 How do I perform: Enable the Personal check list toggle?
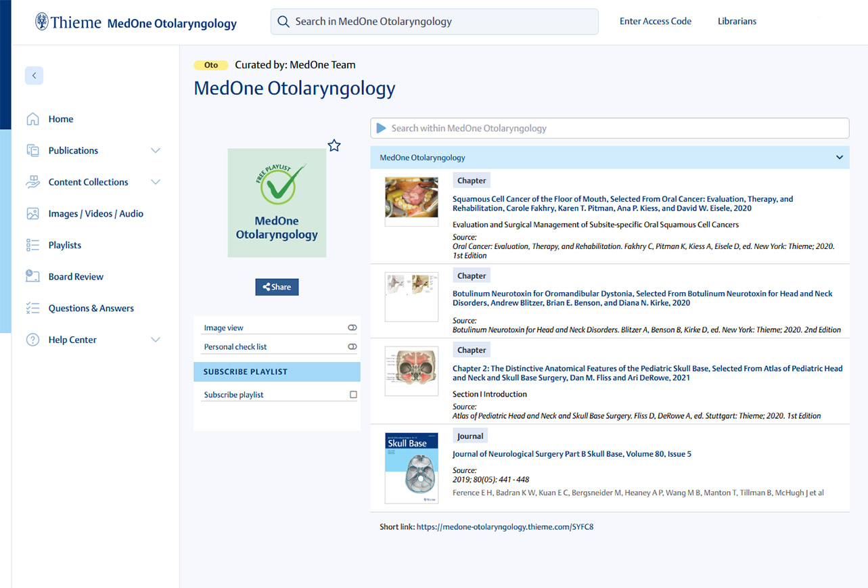352,346
